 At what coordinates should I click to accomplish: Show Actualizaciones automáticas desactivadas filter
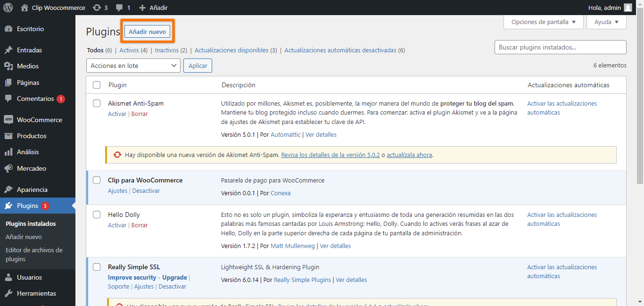pyautogui.click(x=340, y=50)
